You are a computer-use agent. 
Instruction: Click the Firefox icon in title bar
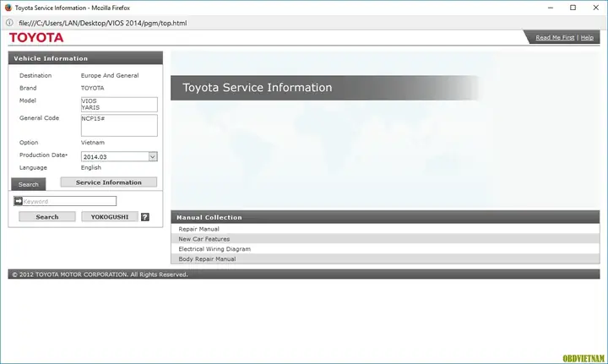pos(8,8)
